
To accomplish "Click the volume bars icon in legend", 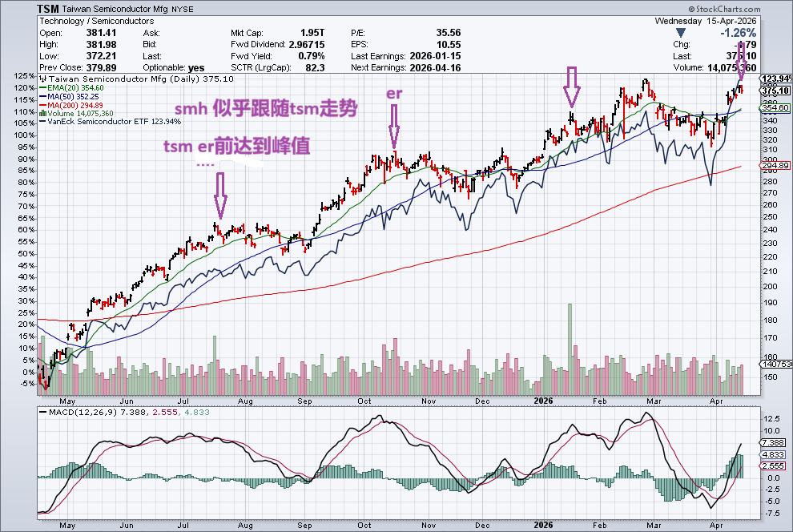I will (x=43, y=113).
